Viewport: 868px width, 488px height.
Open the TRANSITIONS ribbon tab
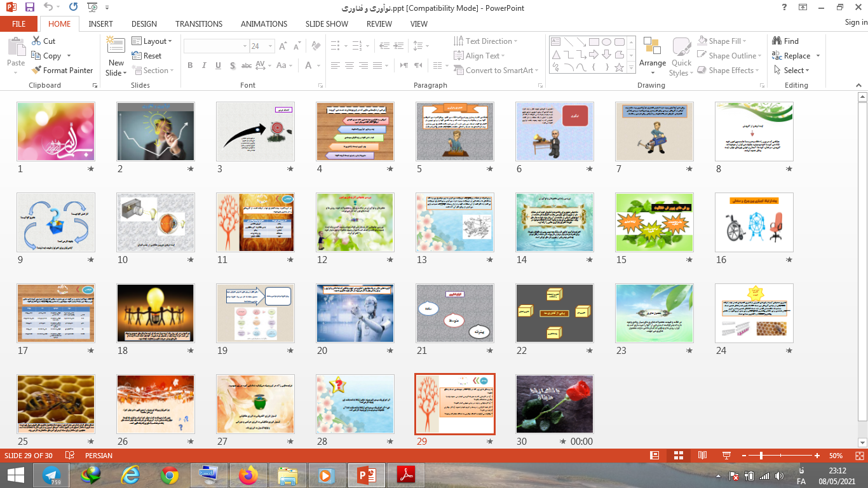199,24
